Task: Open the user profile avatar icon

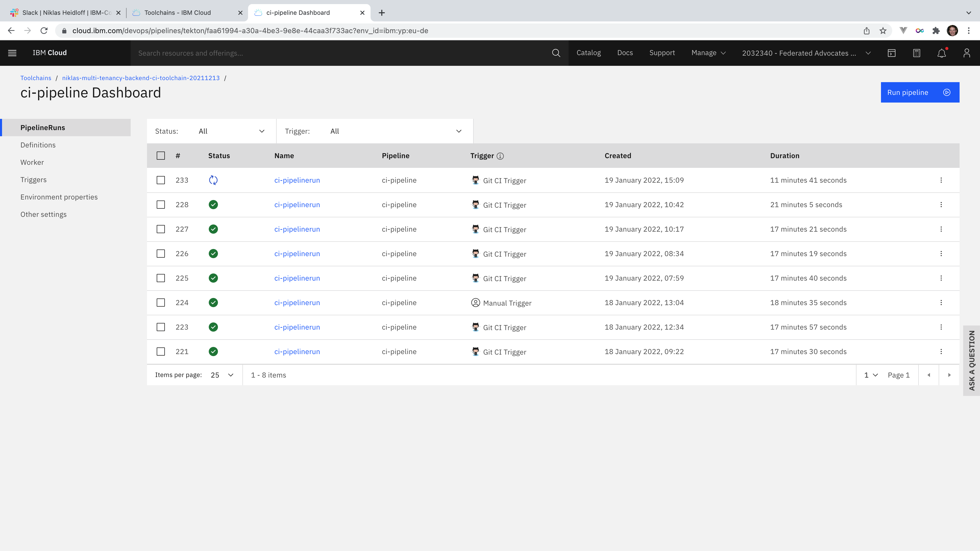Action: (966, 53)
